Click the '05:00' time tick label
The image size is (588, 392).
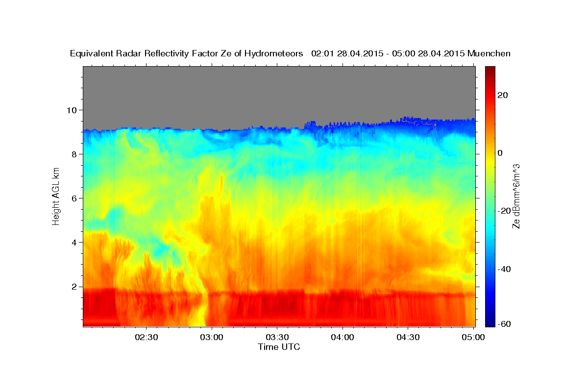(473, 337)
